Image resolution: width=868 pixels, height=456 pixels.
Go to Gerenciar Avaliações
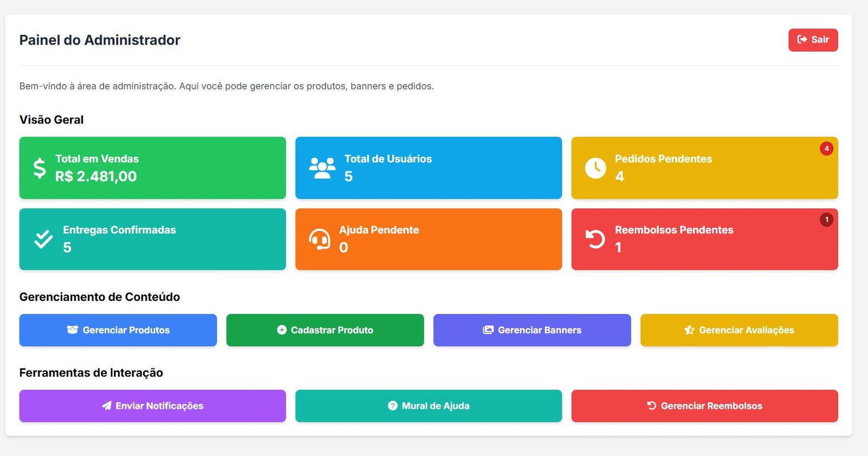pyautogui.click(x=739, y=330)
